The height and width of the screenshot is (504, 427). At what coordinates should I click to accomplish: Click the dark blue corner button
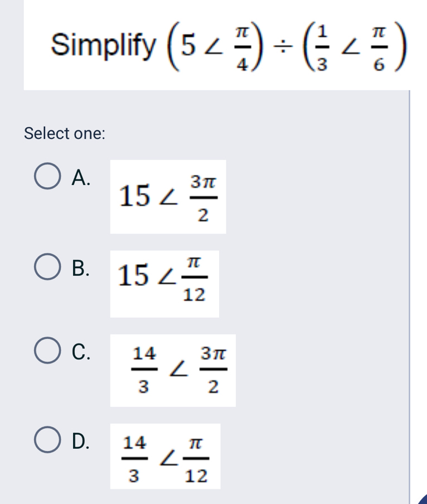(x=420, y=497)
